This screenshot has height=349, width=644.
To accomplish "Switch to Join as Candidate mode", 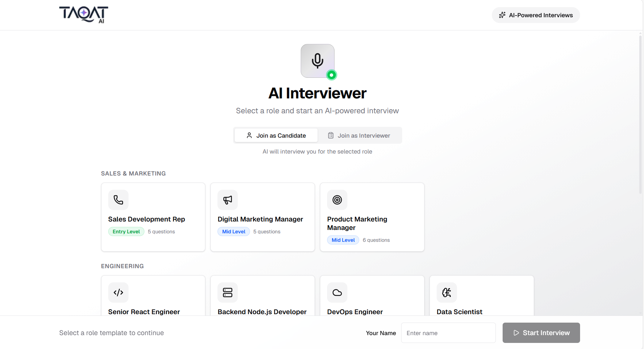I will point(276,135).
